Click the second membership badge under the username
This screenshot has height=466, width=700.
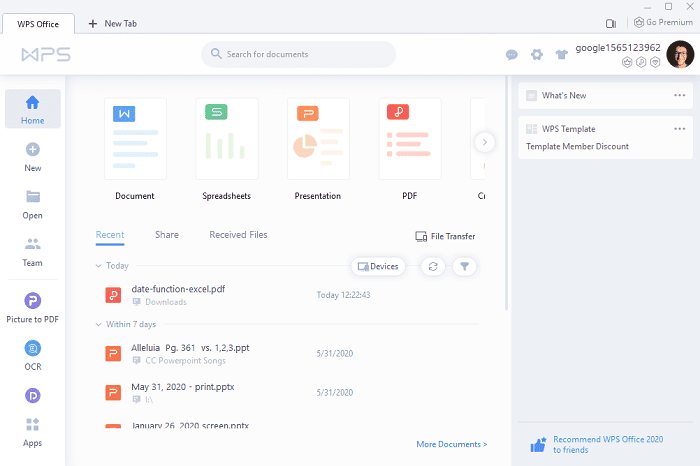(x=641, y=62)
